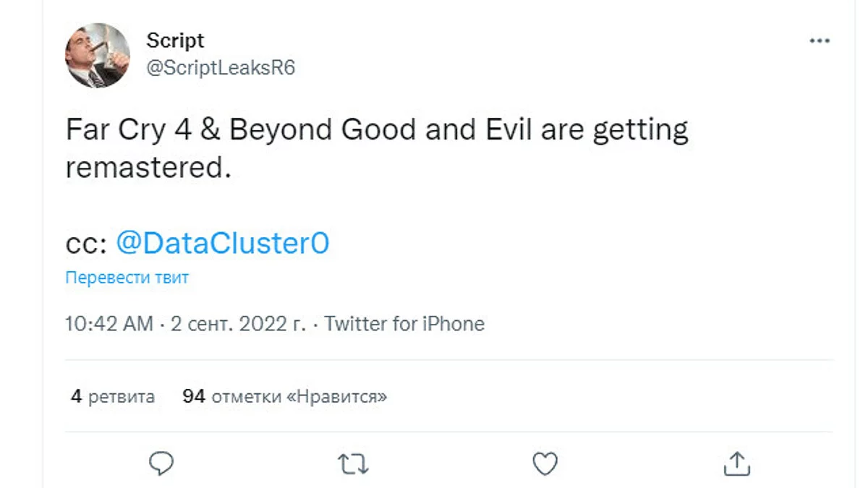Open the three-dot more options menu

point(819,41)
